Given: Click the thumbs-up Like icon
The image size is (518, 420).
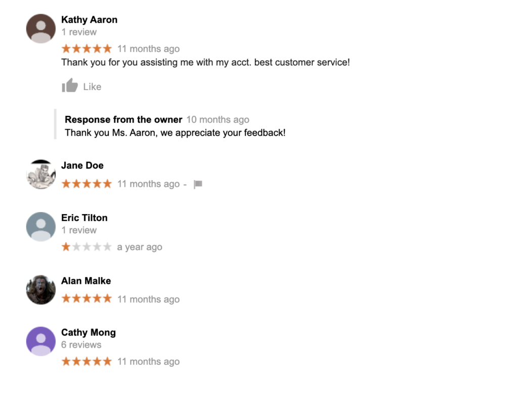Looking at the screenshot, I should coord(70,86).
